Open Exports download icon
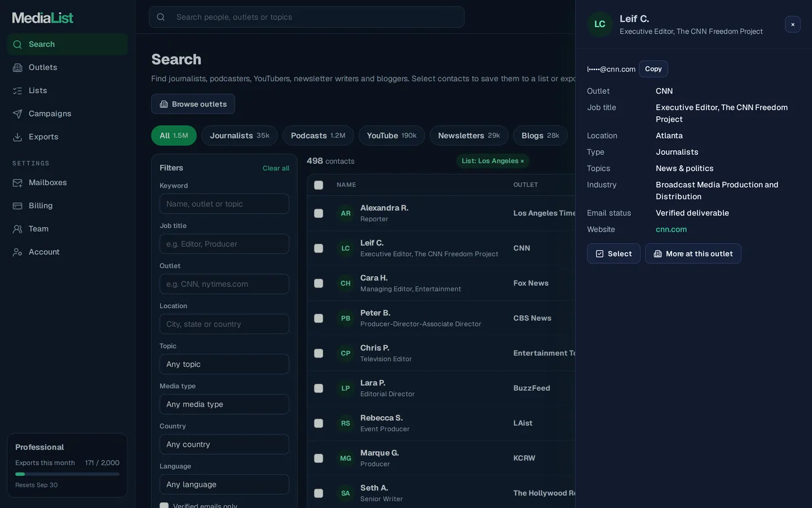The image size is (812, 508). coord(17,137)
